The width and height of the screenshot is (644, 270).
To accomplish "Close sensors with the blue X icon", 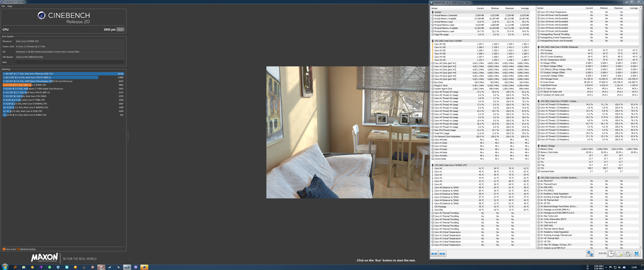I will [637, 254].
